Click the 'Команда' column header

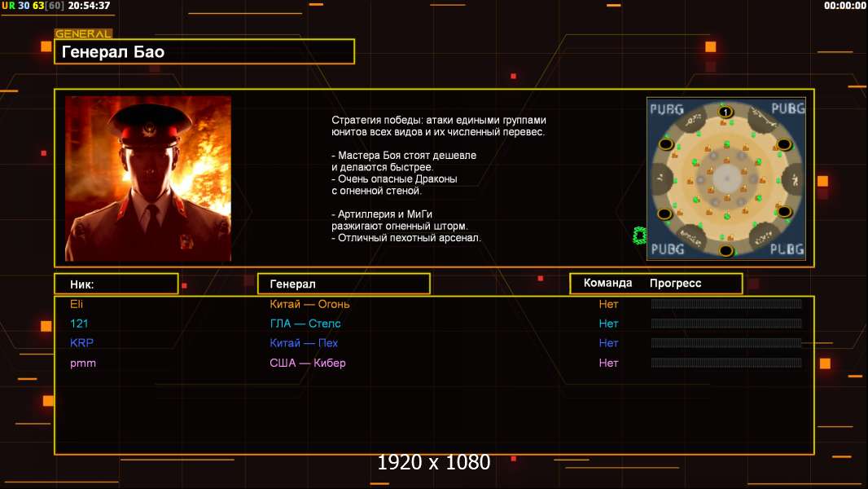[607, 283]
